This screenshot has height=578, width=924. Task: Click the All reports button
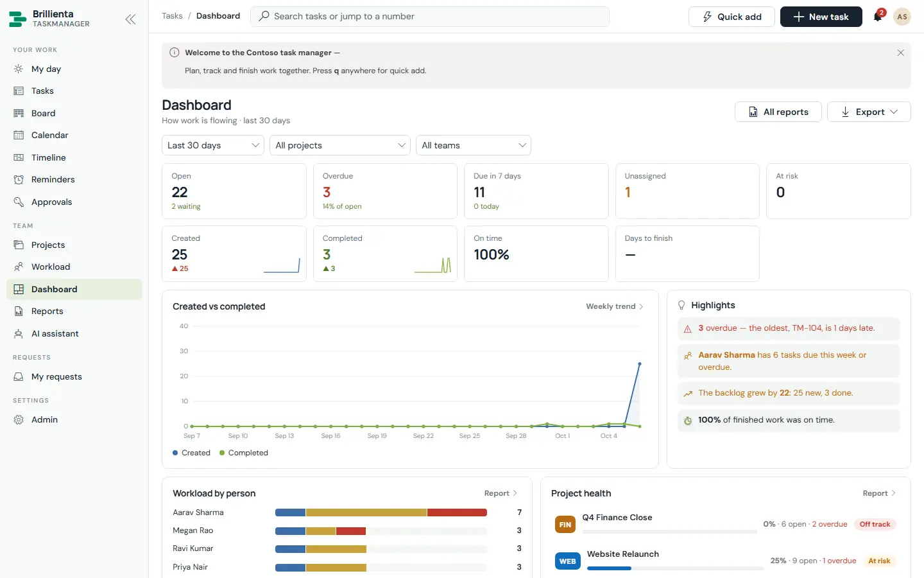[778, 112]
